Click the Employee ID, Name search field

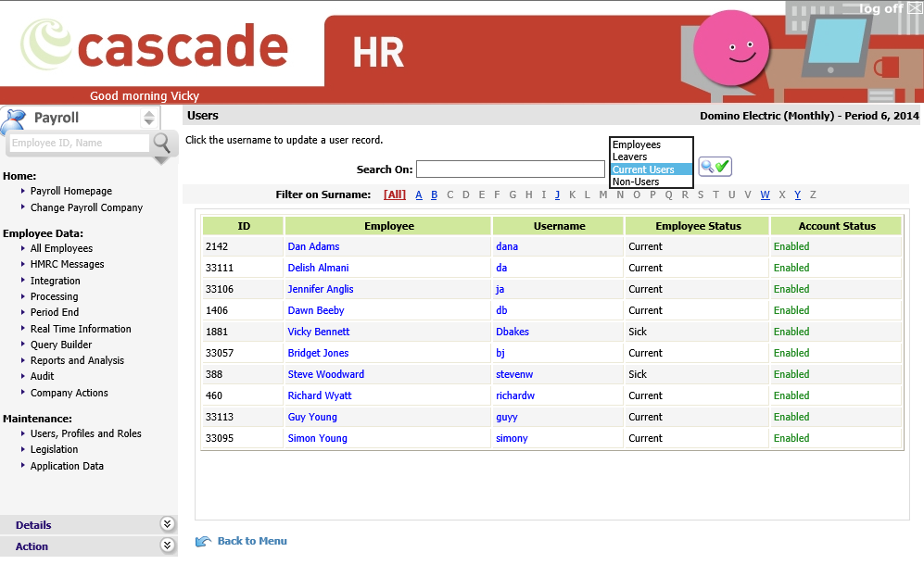pos(80,143)
